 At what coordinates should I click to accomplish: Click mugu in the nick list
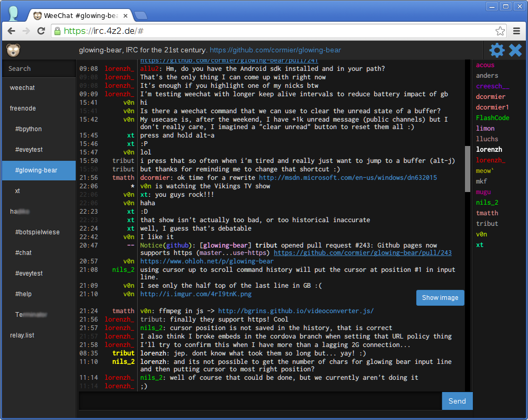483,192
